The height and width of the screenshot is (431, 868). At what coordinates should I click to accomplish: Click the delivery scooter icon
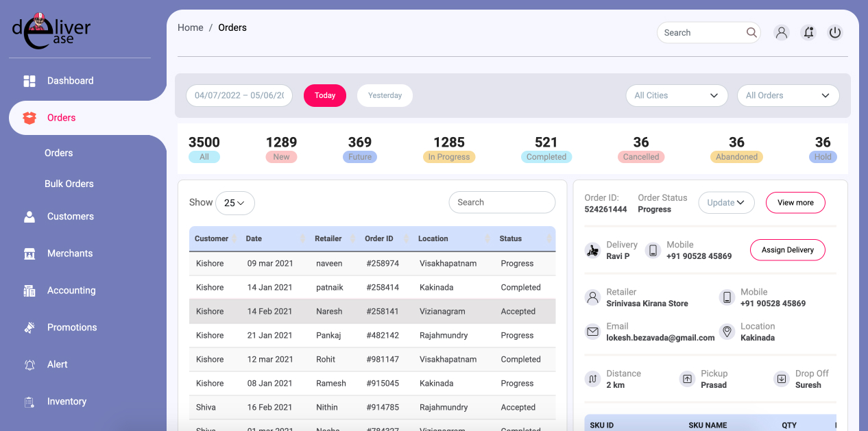tap(592, 251)
